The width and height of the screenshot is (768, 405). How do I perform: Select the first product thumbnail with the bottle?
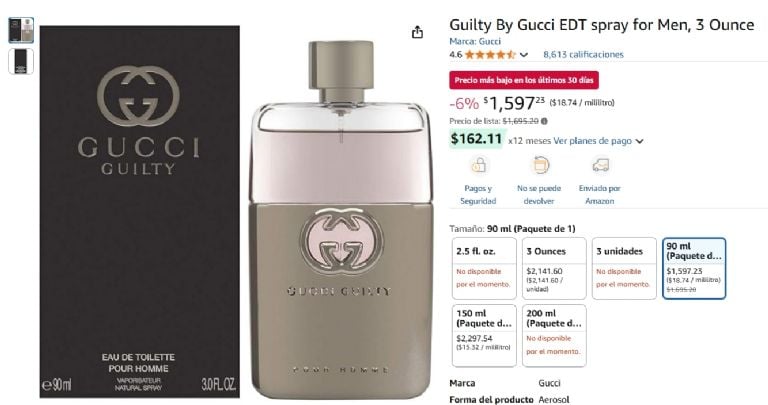21,30
